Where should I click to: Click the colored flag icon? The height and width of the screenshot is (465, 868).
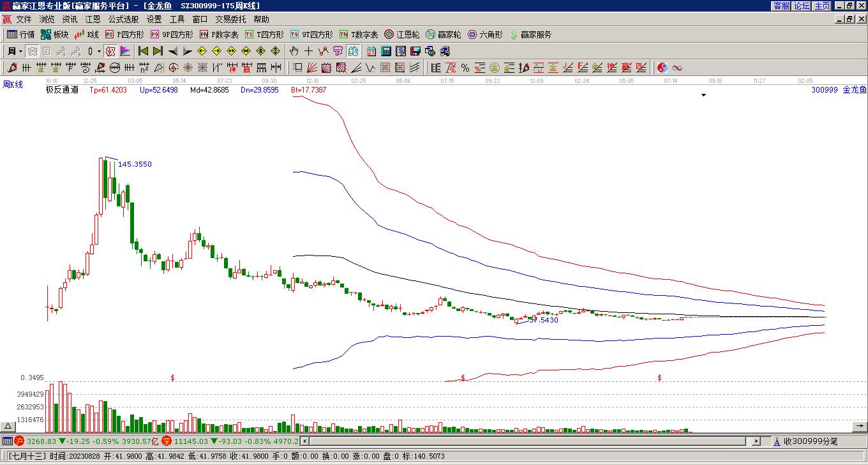125,51
